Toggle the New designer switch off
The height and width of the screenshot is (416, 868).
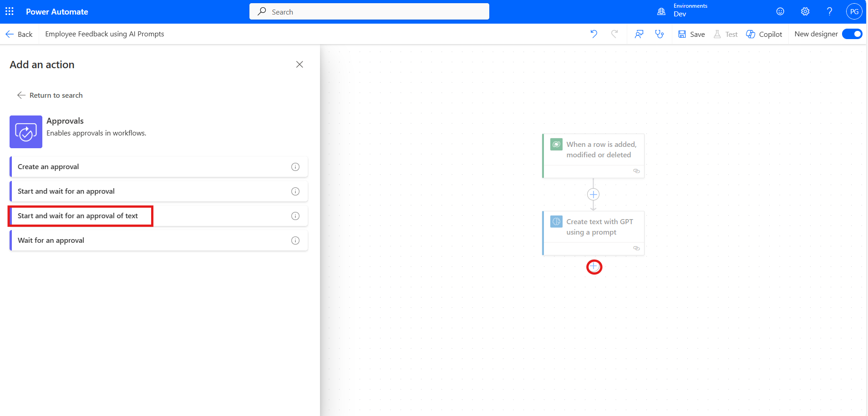(852, 34)
